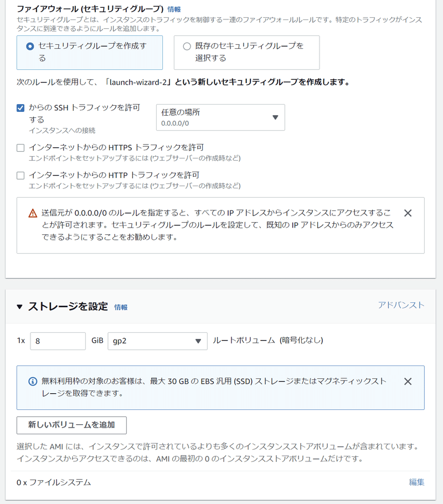443x504 pixels.
Task: Open 情報 link next to ファイアウォール heading
Action: 174,9
